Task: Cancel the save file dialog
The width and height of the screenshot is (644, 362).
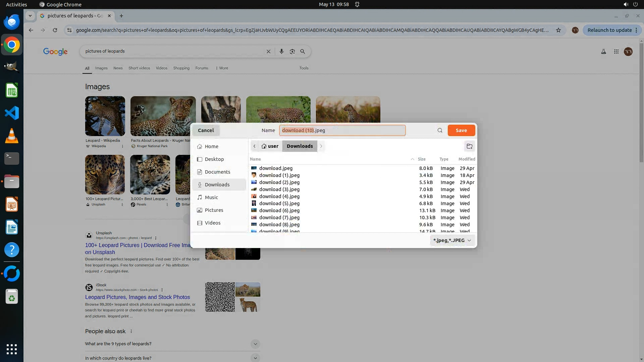Action: (x=206, y=130)
